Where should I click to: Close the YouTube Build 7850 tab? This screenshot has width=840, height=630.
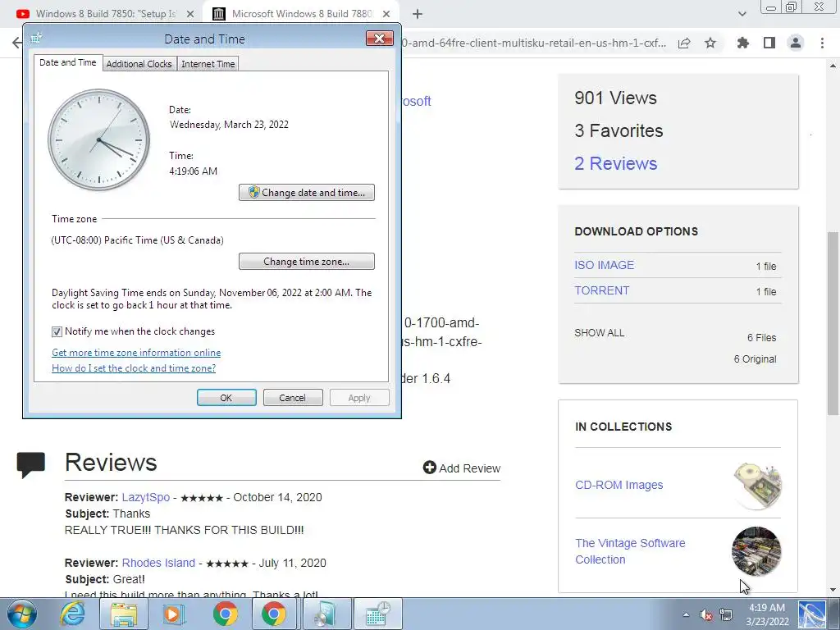pyautogui.click(x=189, y=14)
